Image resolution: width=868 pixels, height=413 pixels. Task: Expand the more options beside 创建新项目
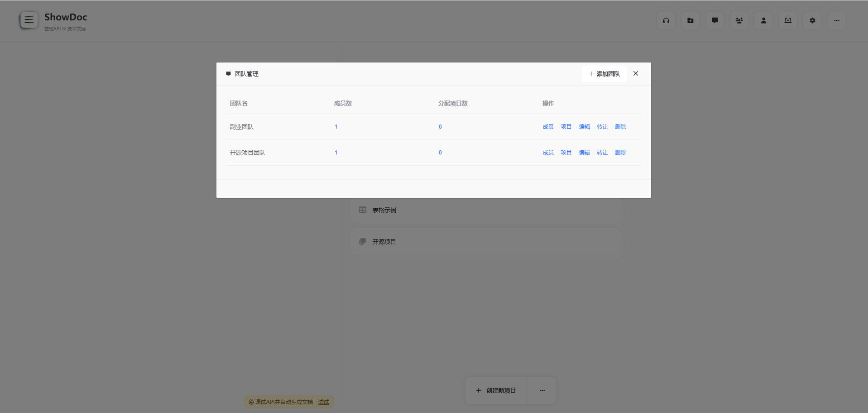[x=542, y=390]
